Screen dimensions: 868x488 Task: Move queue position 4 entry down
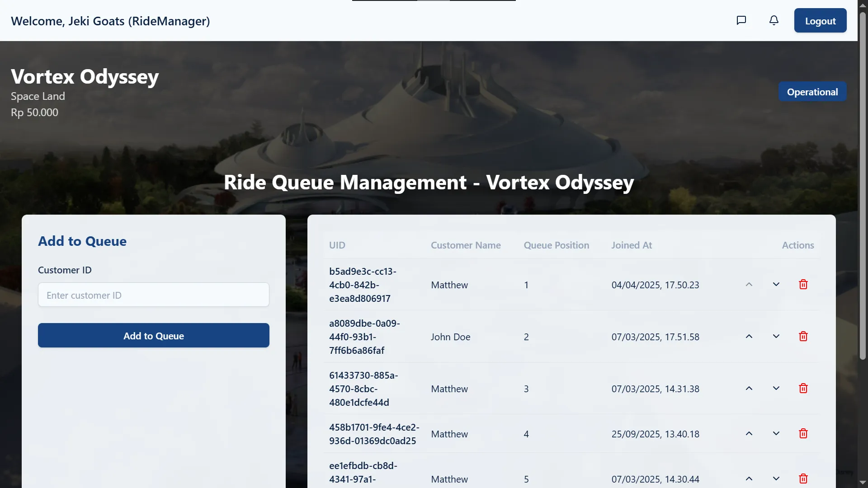click(776, 434)
